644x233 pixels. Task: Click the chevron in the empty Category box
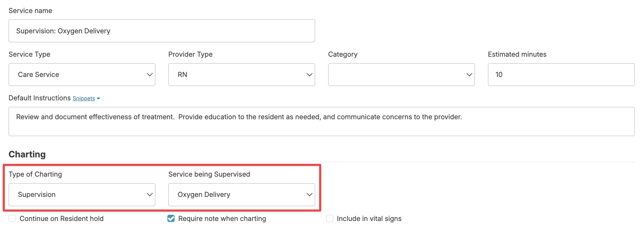click(x=469, y=75)
